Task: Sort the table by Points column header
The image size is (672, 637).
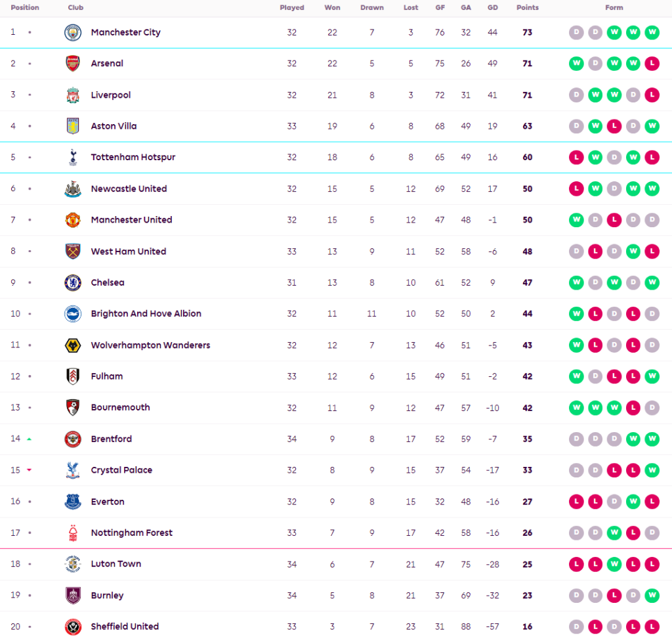Action: [x=527, y=8]
